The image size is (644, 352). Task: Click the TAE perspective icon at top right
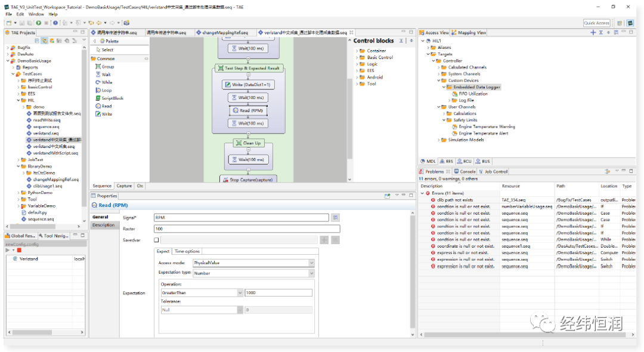click(630, 23)
